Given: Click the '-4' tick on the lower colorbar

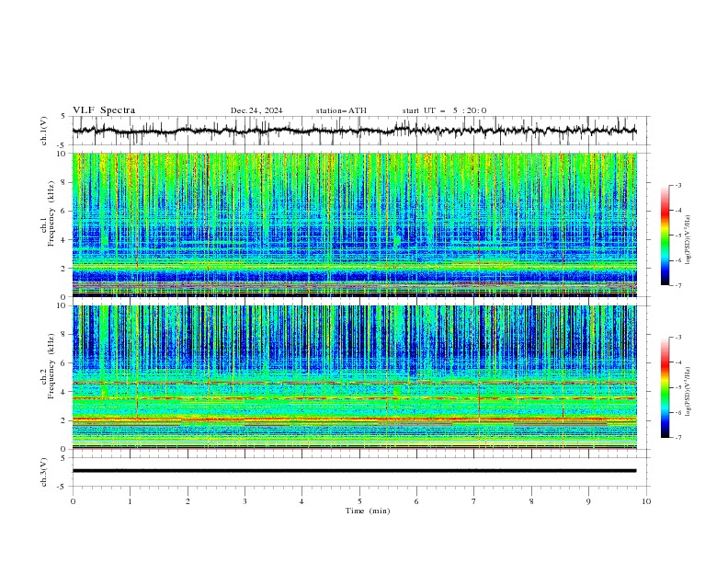Looking at the screenshot, I should [x=678, y=362].
